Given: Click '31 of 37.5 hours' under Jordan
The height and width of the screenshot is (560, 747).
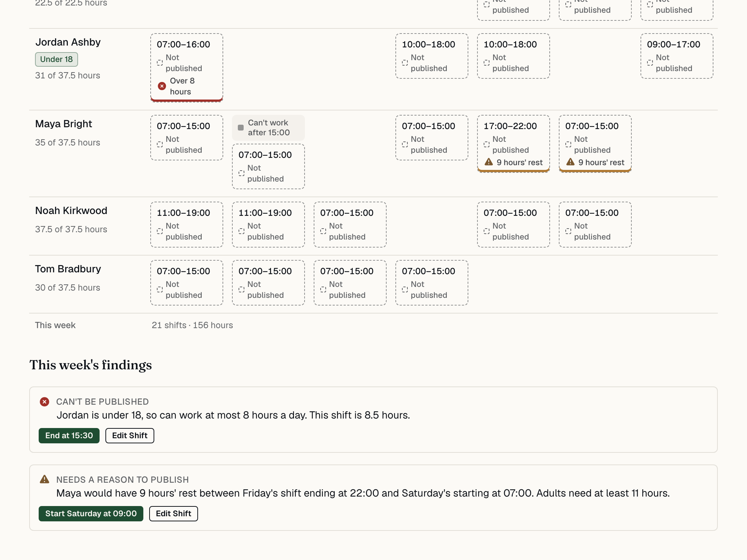Looking at the screenshot, I should click(67, 75).
